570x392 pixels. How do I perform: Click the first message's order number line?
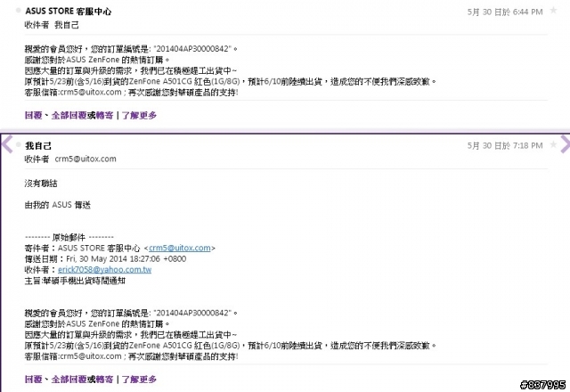tap(131, 49)
